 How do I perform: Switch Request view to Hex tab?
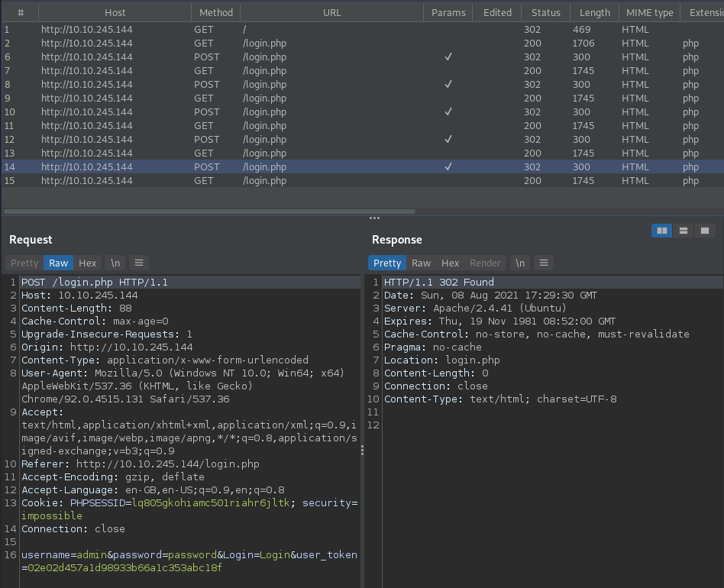click(x=88, y=263)
